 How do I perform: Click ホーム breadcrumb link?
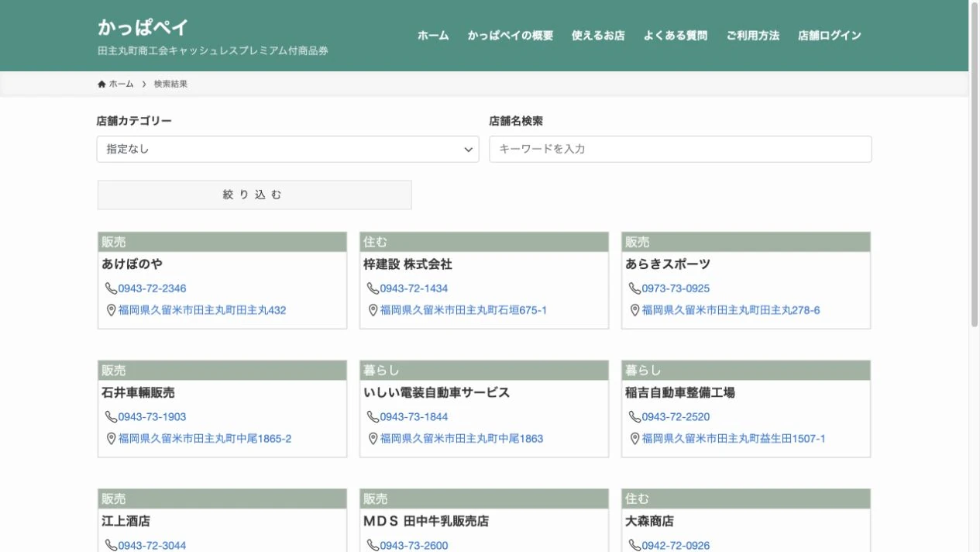[x=121, y=84]
